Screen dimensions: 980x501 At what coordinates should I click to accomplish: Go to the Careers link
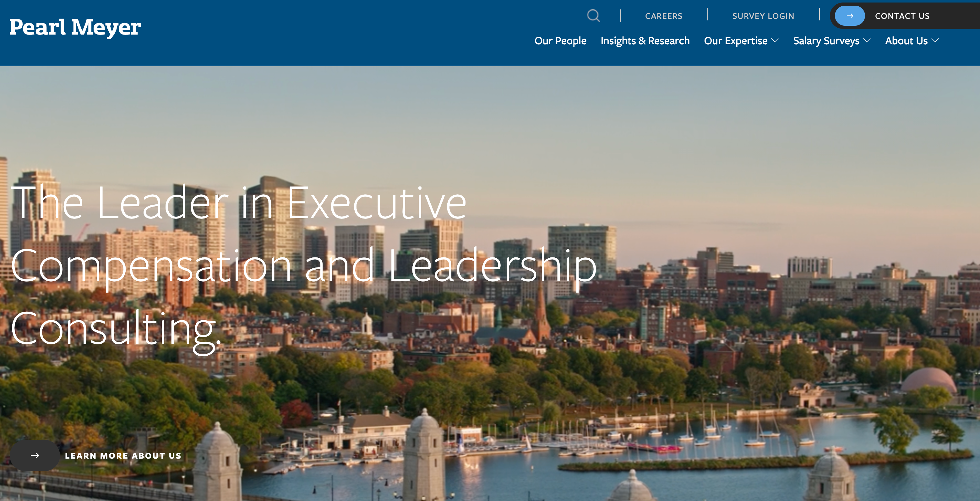point(663,16)
